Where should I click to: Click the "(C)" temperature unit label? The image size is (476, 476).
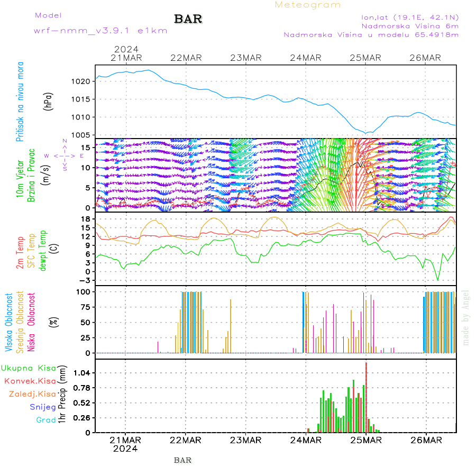54,249
